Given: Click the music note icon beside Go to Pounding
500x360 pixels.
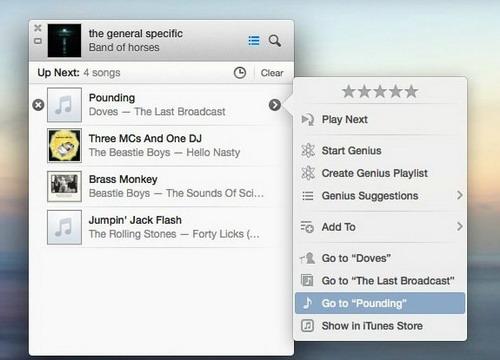Looking at the screenshot, I should (x=307, y=303).
